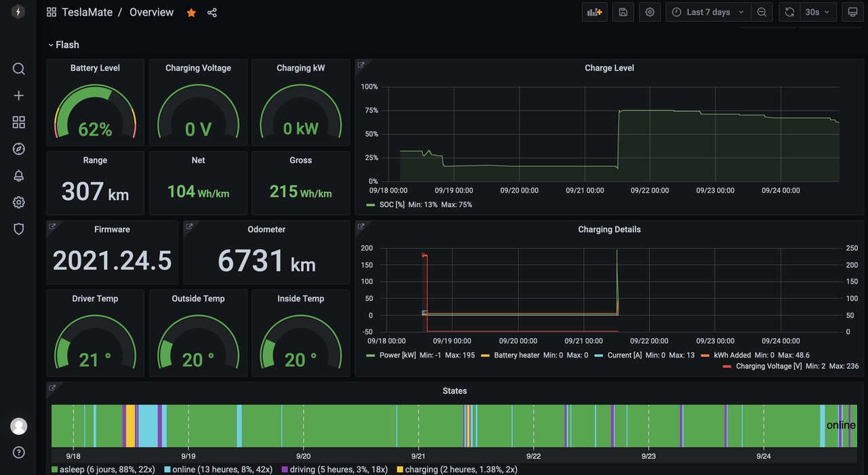Screen dimensions: 868x475
Task: Open the Battery Level panel title menu
Action: coord(95,68)
